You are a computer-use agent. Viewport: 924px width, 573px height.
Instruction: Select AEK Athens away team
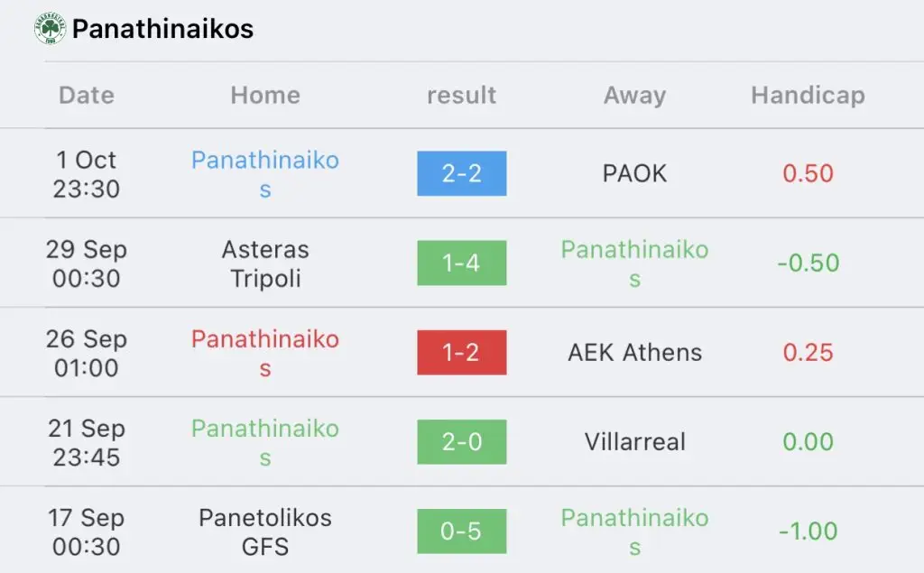click(x=634, y=353)
